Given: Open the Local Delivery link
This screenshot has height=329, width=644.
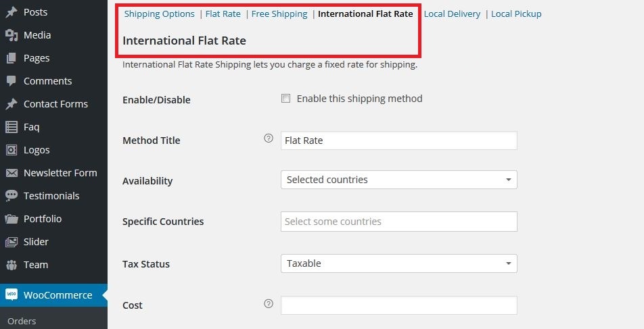Looking at the screenshot, I should coord(452,14).
